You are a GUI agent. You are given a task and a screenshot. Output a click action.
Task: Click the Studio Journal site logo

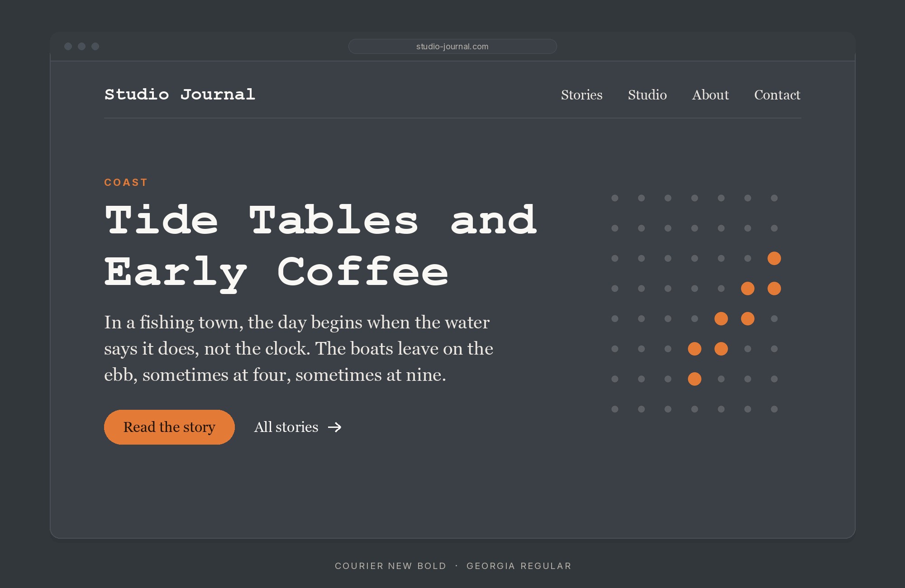pos(180,95)
